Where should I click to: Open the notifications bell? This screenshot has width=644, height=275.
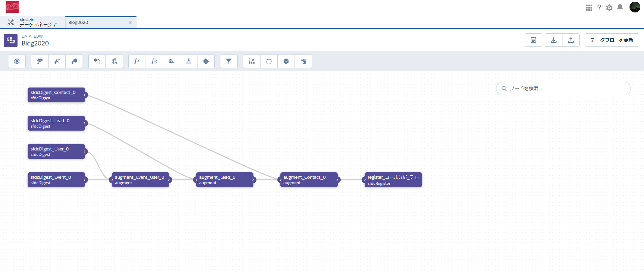(620, 8)
